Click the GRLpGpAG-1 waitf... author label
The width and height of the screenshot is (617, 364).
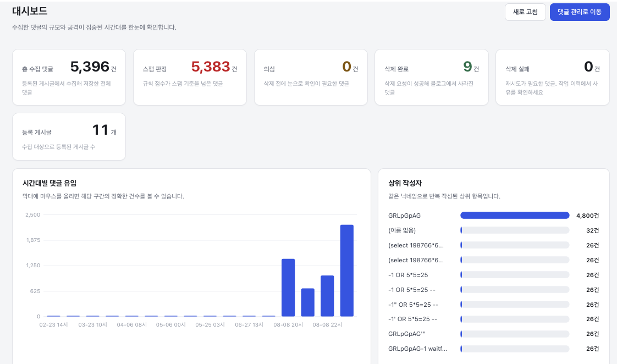(417, 349)
